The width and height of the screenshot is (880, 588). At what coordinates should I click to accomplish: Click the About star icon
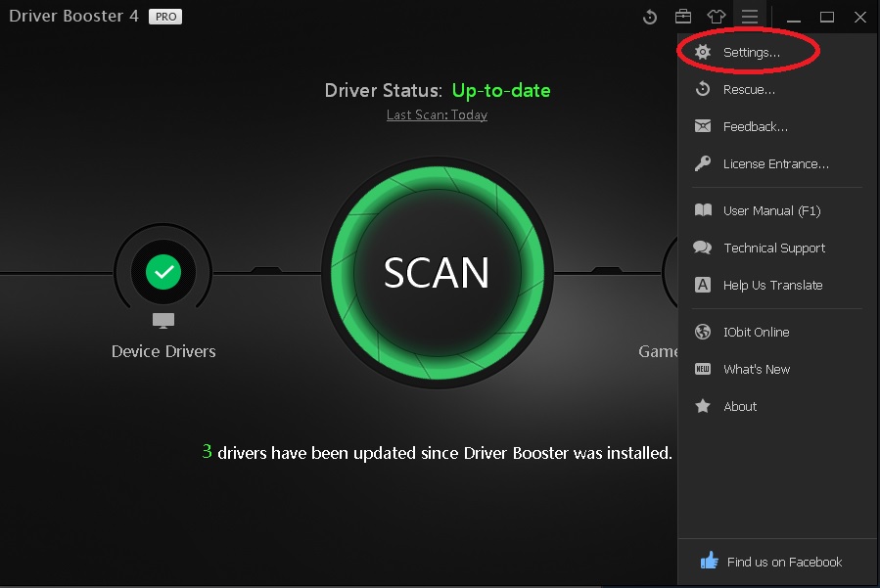click(x=703, y=406)
